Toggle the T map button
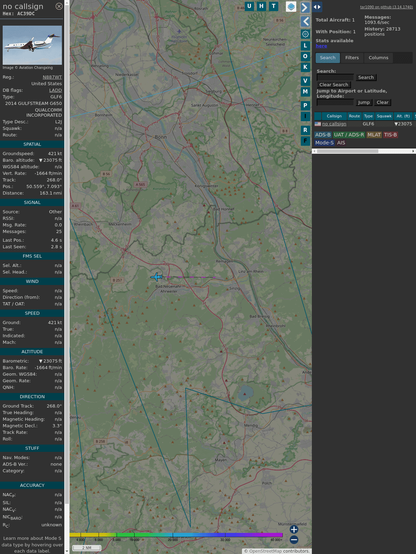The height and width of the screenshot is (554, 416). click(273, 6)
